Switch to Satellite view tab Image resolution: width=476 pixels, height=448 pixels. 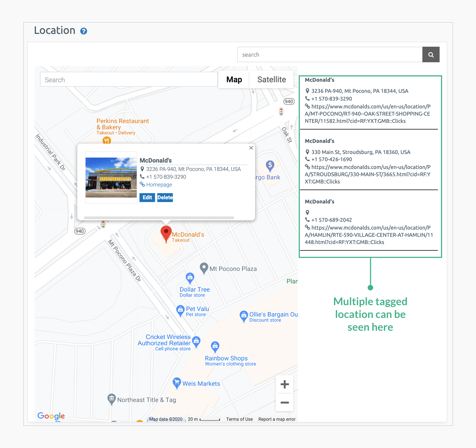click(x=271, y=79)
